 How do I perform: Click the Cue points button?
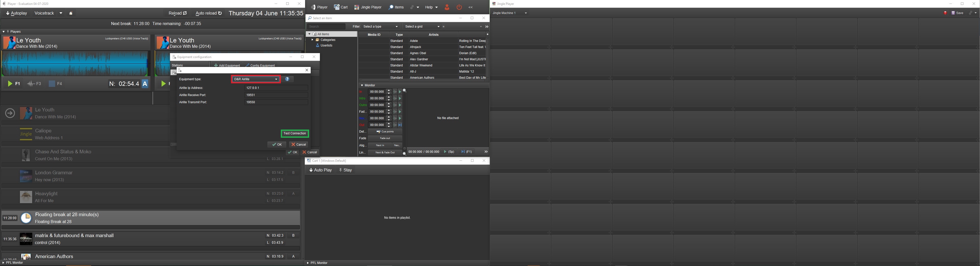tap(385, 132)
